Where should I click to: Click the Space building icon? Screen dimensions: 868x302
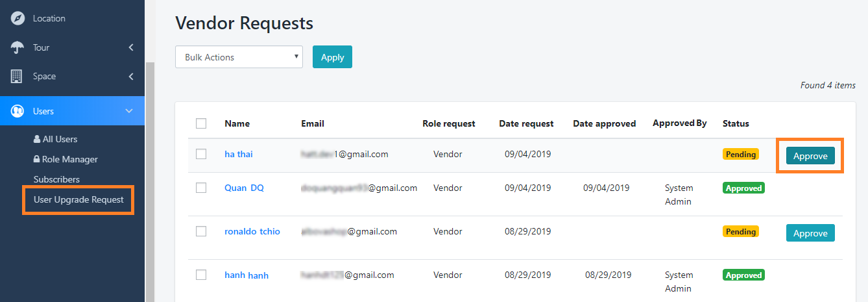18,76
